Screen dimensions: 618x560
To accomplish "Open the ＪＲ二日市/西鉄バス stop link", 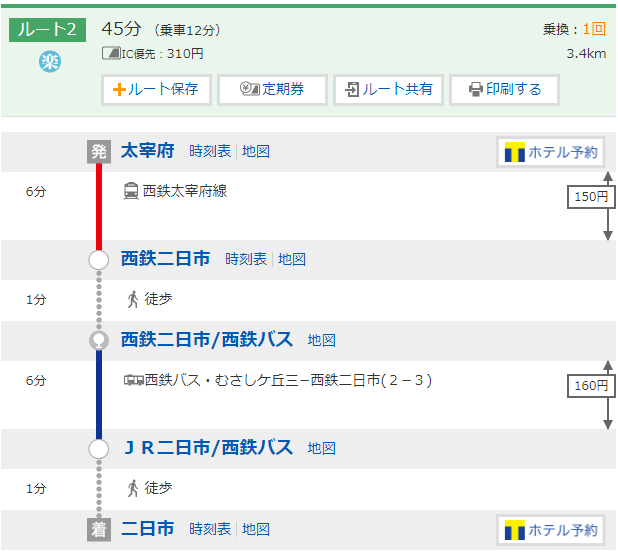I will [x=207, y=448].
